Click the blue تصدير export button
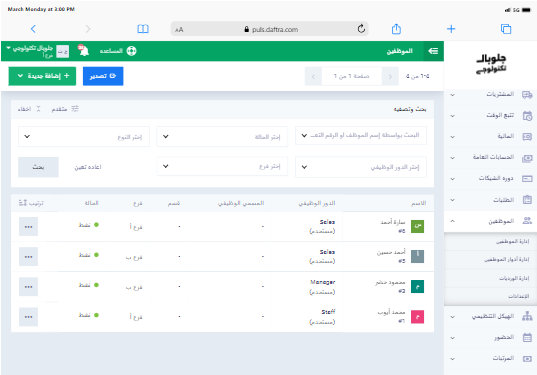The width and height of the screenshot is (537, 375). point(103,76)
